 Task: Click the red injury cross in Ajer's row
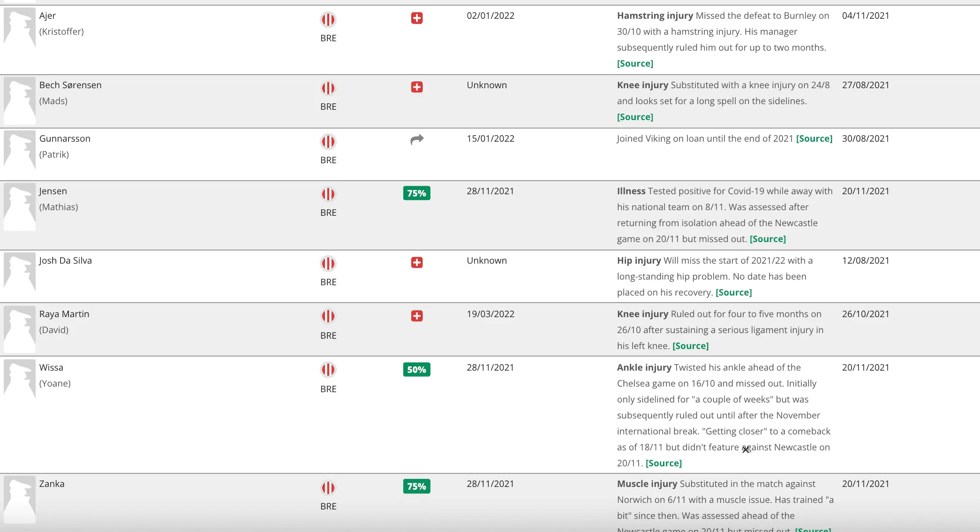tap(417, 18)
